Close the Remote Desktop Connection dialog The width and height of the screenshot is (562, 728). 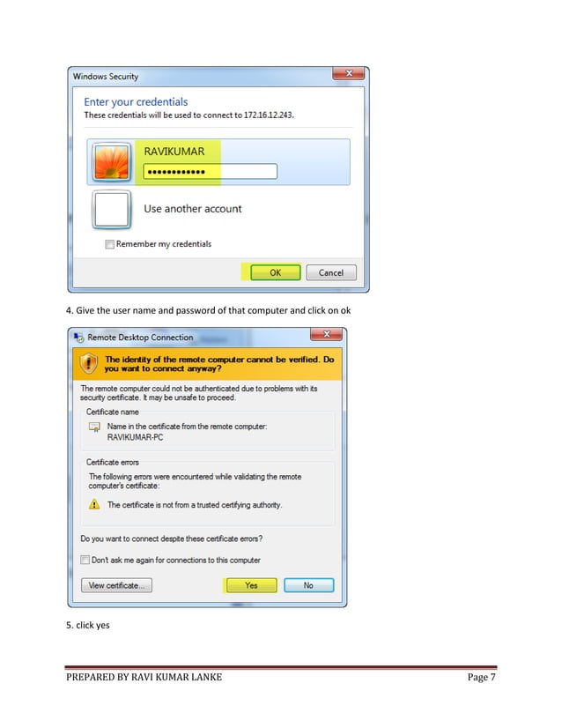coord(326,334)
